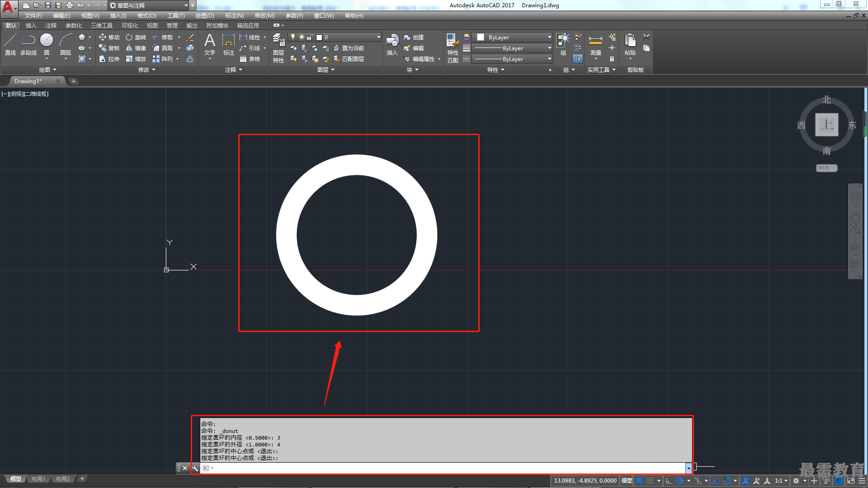The width and height of the screenshot is (868, 488).
Task: Open the Dimension (标注) tool
Action: (x=229, y=44)
